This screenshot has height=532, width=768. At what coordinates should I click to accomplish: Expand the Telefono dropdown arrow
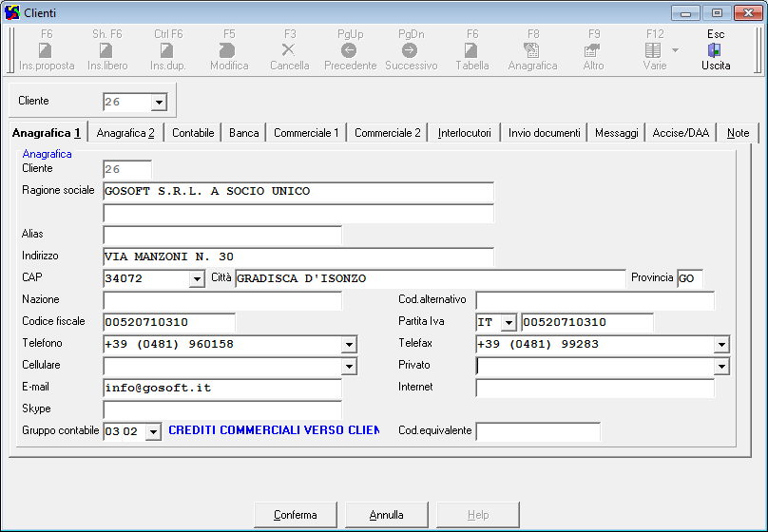349,345
